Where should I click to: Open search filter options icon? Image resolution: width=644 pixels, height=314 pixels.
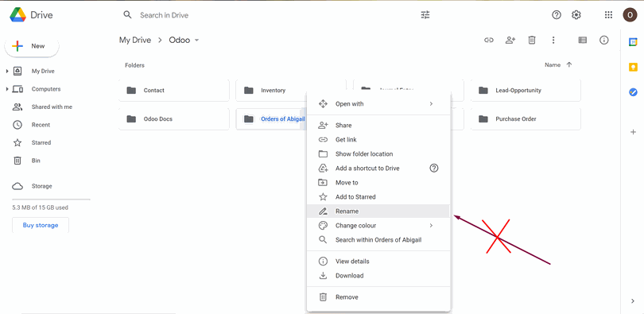[425, 15]
